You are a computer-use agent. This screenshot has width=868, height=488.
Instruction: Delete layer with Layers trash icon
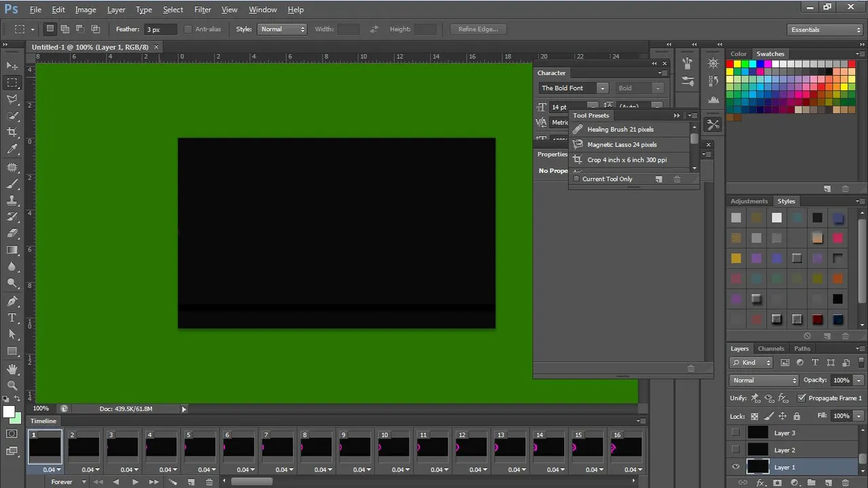846,483
